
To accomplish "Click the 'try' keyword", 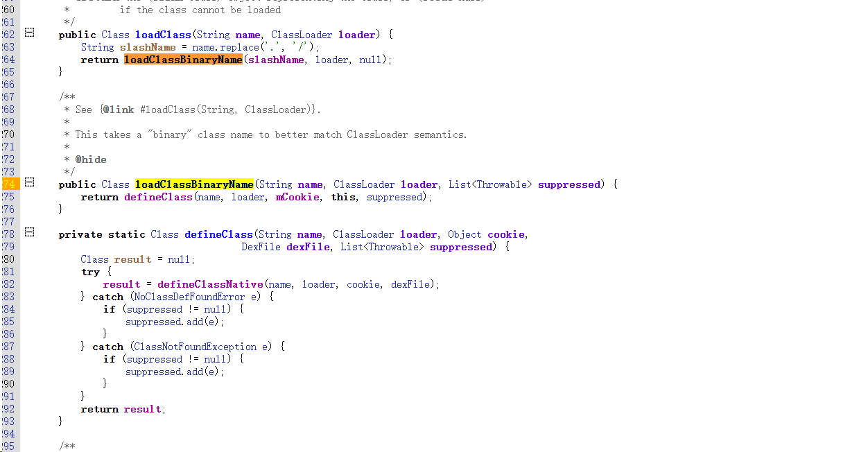I will (90, 272).
